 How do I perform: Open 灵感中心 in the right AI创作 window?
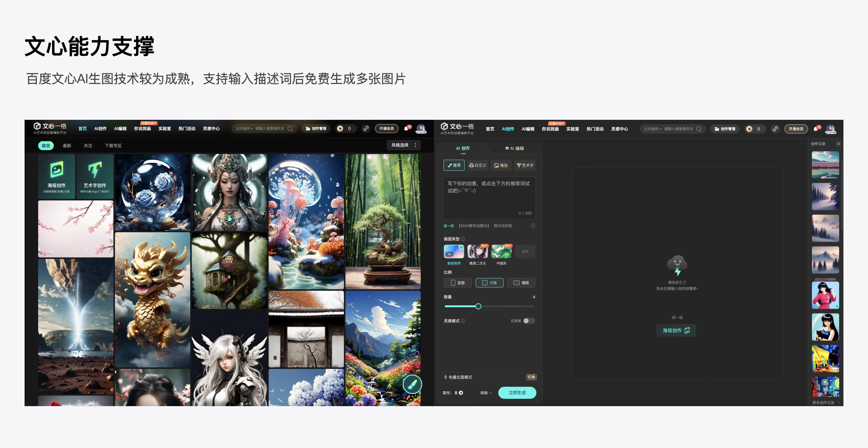(619, 129)
